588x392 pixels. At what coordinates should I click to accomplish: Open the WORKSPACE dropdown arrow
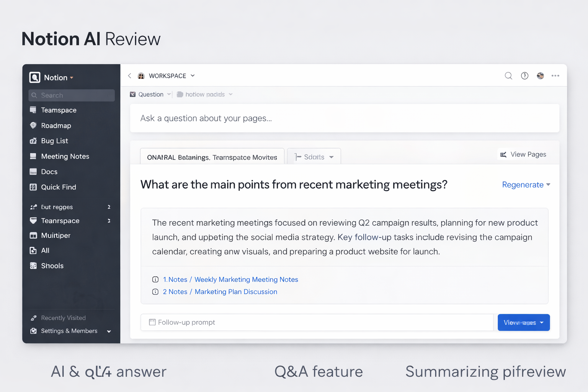(193, 75)
